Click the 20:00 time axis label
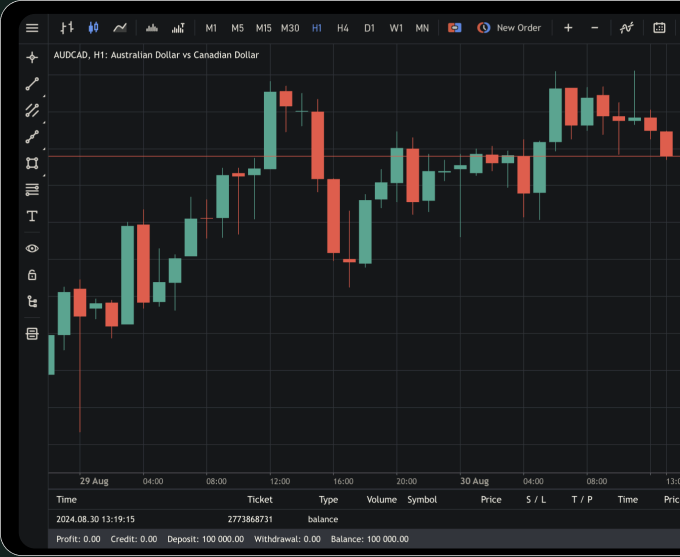680x557 pixels. 406,482
